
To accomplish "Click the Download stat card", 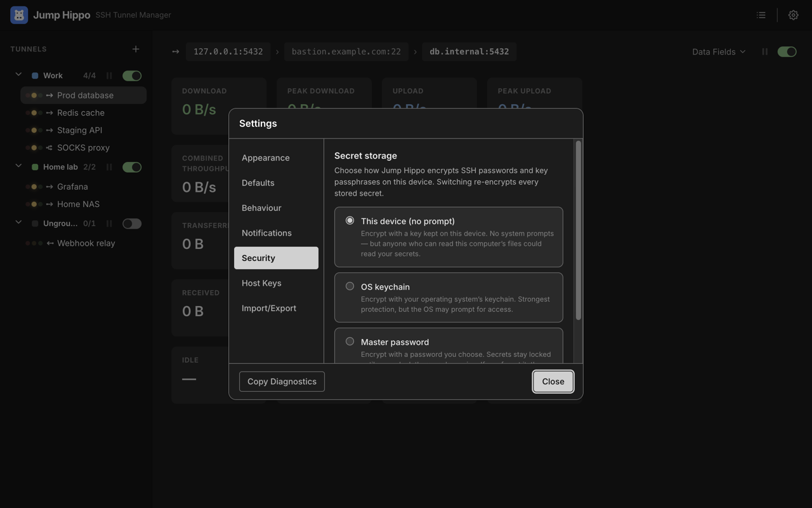I will pyautogui.click(x=219, y=106).
